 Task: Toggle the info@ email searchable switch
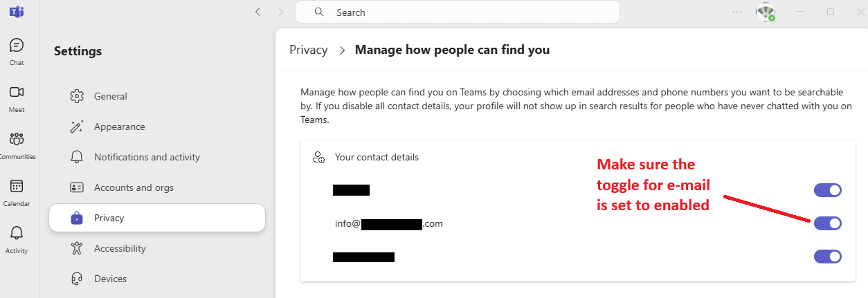pos(828,223)
